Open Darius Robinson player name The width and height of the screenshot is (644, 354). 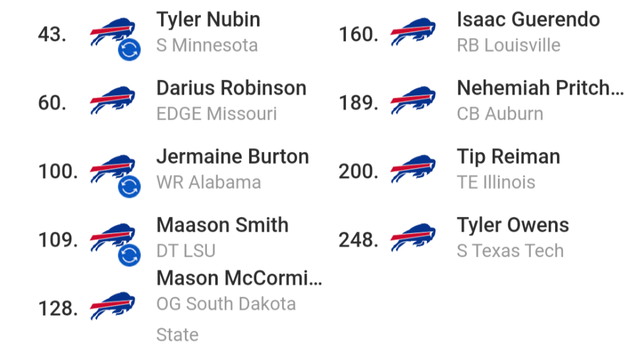[x=231, y=88]
